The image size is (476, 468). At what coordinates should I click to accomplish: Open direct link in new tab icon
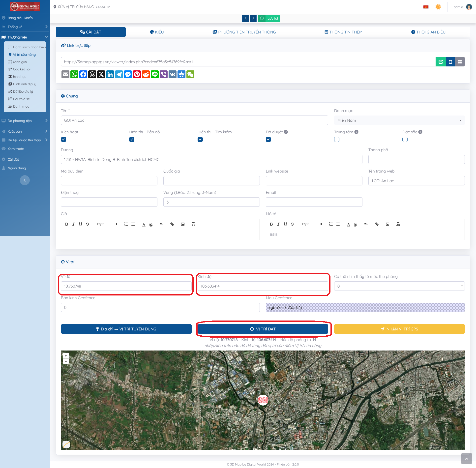pyautogui.click(x=441, y=62)
